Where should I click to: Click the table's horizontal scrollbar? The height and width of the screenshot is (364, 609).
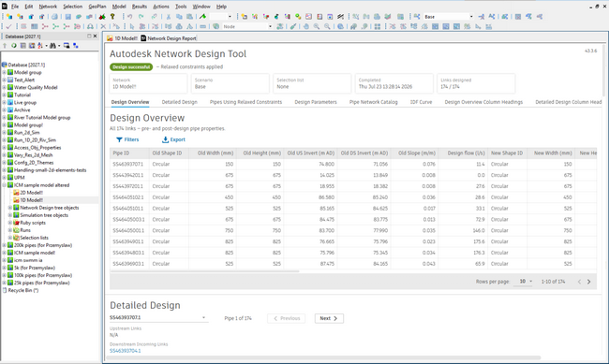coord(204,271)
